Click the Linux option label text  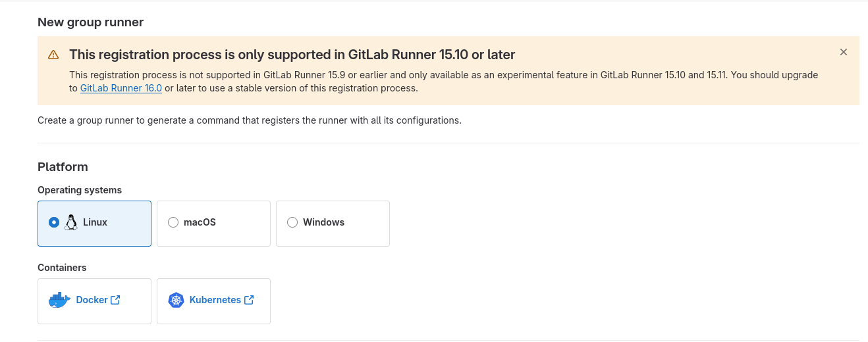95,222
